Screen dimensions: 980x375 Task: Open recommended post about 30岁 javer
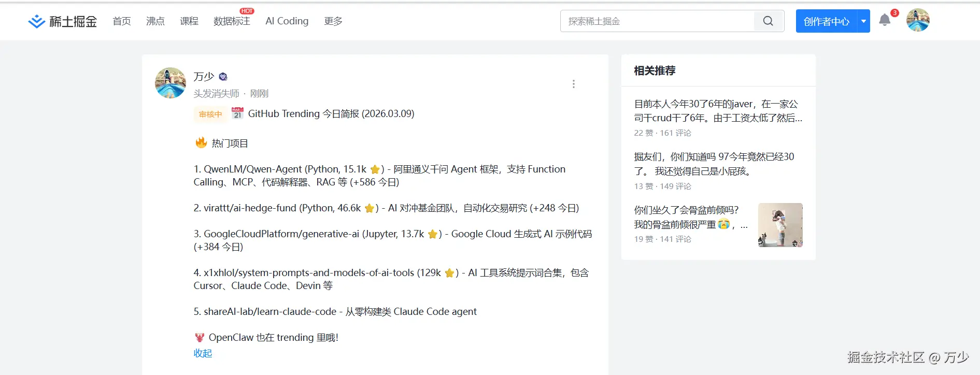click(x=718, y=111)
